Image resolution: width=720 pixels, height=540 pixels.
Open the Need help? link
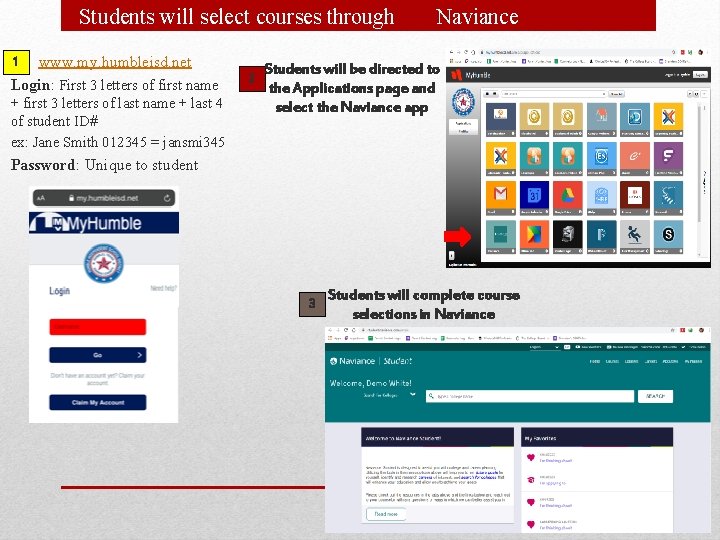[163, 288]
